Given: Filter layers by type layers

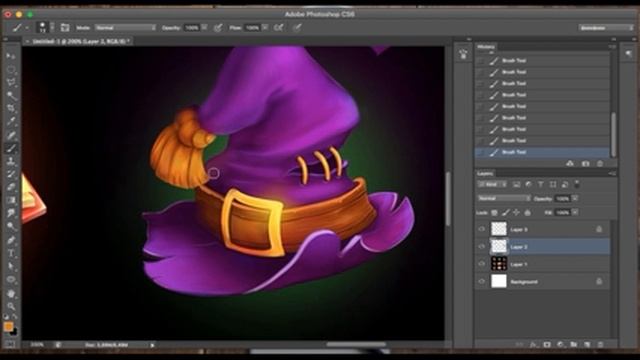Looking at the screenshot, I should [x=540, y=184].
